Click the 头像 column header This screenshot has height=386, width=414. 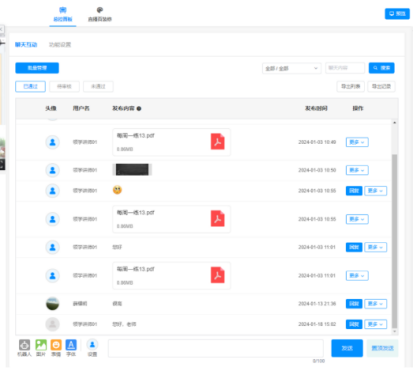(x=51, y=109)
